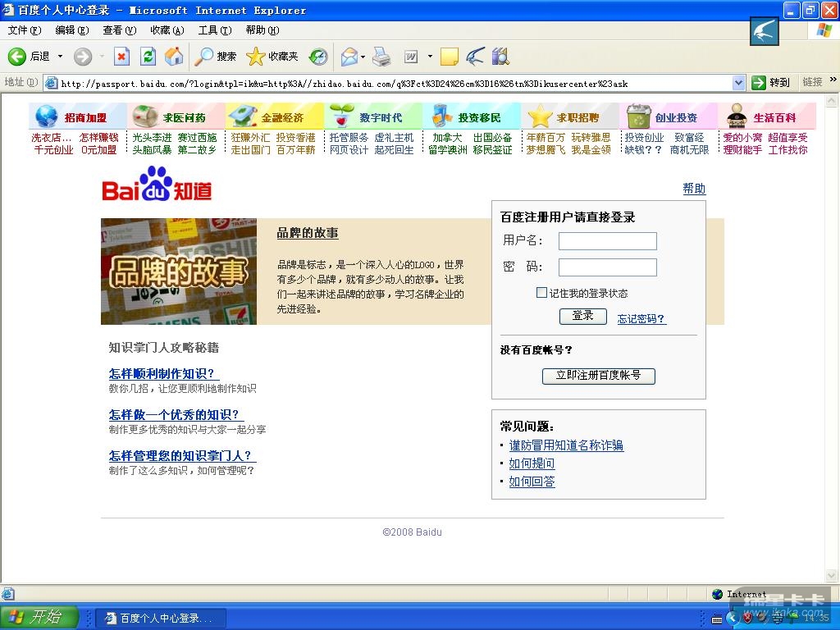Open the 帮助(H) menu
840x630 pixels.
click(262, 30)
